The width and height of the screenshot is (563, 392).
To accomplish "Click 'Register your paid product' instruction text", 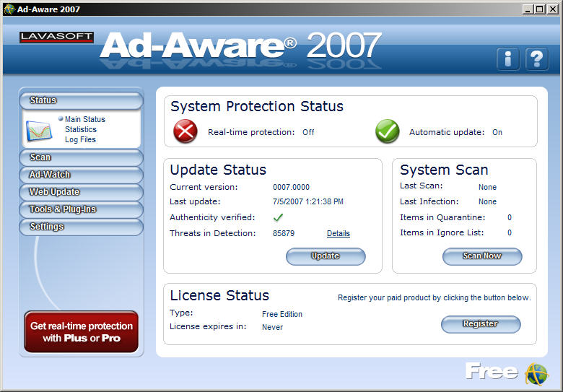I will point(434,297).
